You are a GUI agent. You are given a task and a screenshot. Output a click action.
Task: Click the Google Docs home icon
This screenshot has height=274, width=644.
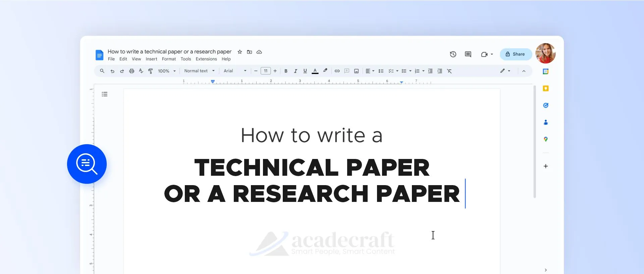pos(99,55)
